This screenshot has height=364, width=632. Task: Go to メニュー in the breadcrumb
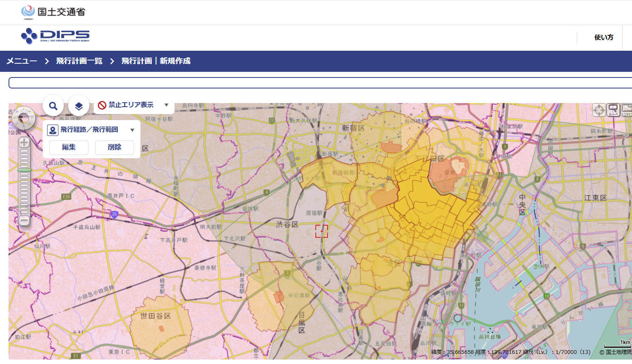pos(22,61)
